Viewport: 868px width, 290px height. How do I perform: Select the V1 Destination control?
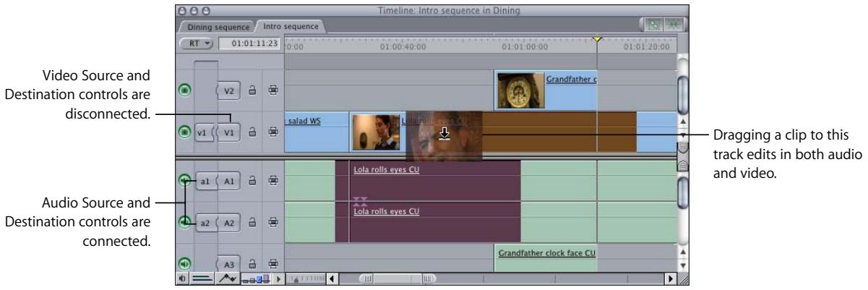tap(228, 132)
